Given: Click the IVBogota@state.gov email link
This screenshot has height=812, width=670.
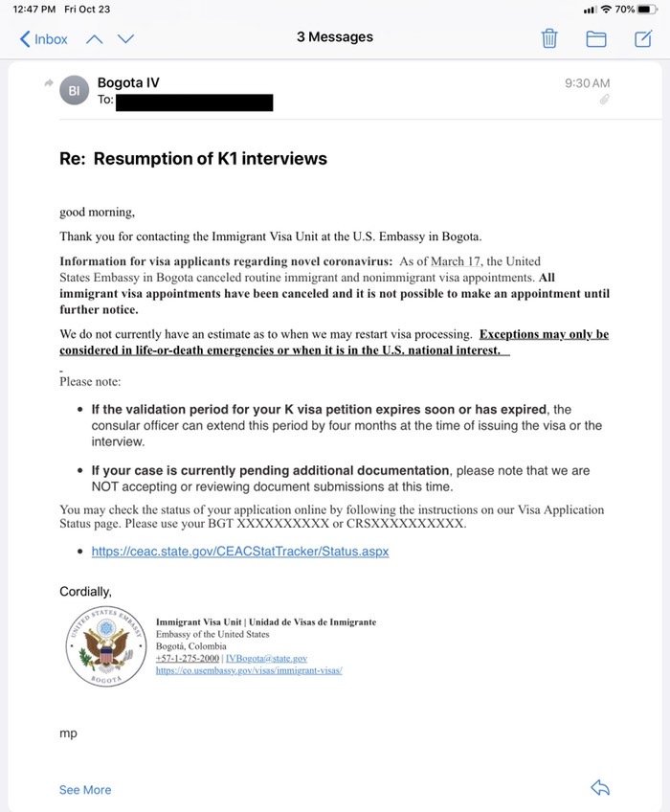Looking at the screenshot, I should tap(267, 658).
